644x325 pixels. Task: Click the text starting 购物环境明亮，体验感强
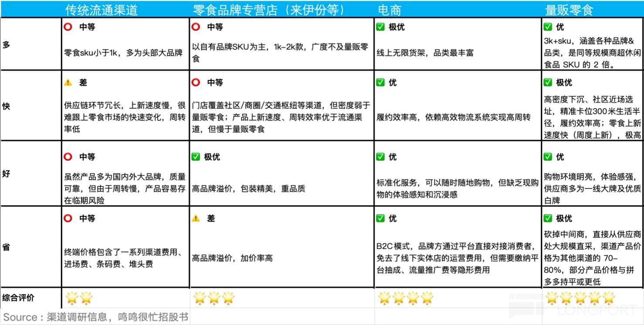[593, 188]
